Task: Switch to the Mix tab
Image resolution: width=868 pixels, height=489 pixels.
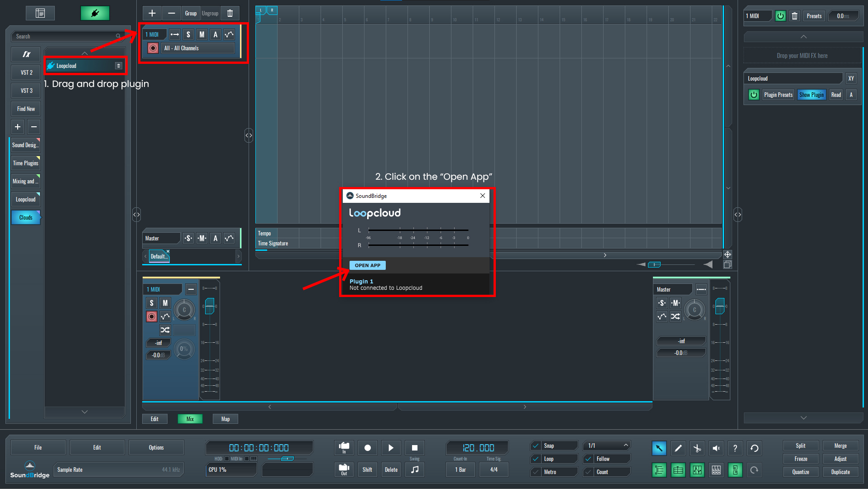Action: [190, 419]
